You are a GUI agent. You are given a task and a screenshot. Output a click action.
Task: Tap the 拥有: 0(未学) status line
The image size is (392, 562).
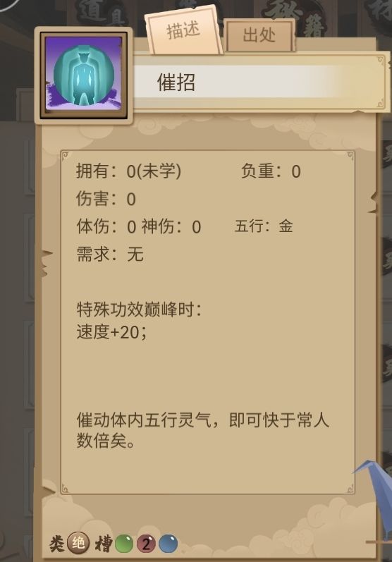tap(128, 171)
